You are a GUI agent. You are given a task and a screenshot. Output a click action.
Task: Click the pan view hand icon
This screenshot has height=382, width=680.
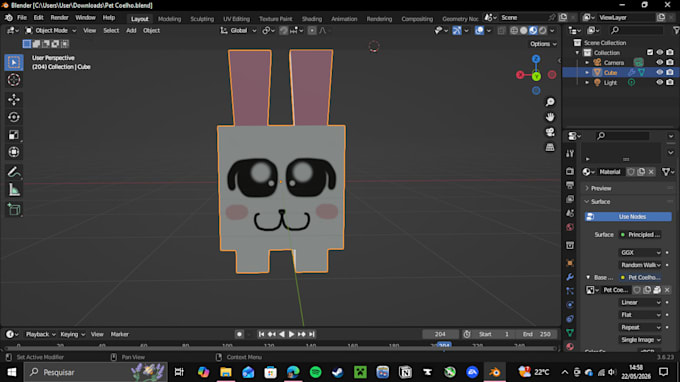point(550,117)
